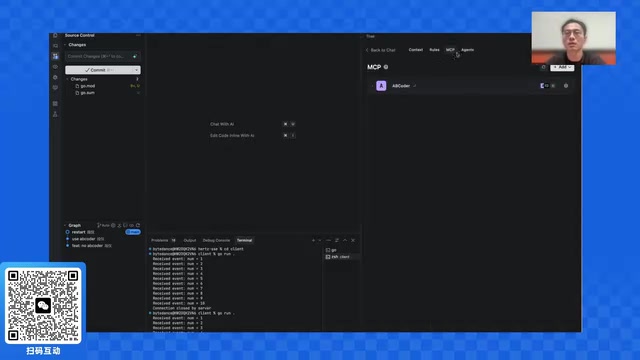Go Back to Chat
This screenshot has height=360, width=640.
point(380,50)
